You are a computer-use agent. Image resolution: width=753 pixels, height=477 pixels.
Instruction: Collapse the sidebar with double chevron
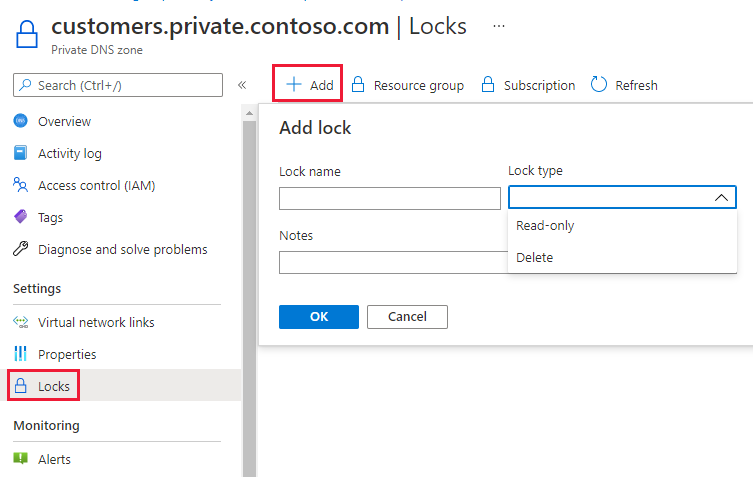click(242, 85)
